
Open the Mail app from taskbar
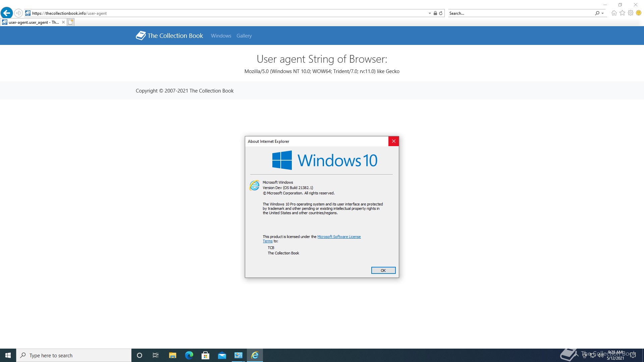click(222, 355)
